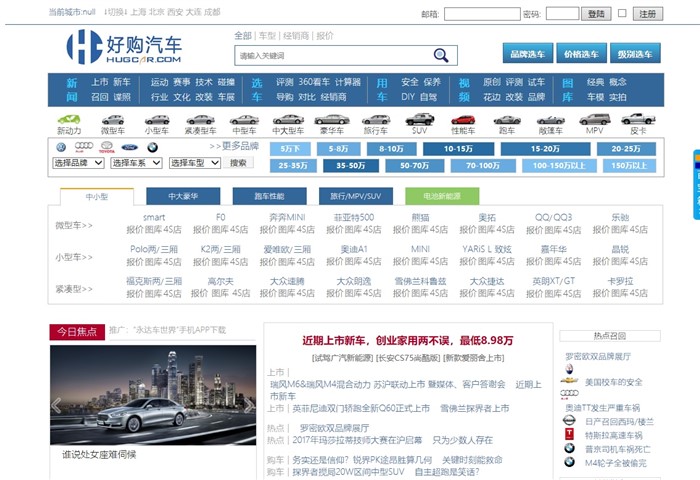Screen dimensions: 700x480
Task: Click the Toyota brand logo
Action: pyautogui.click(x=107, y=147)
